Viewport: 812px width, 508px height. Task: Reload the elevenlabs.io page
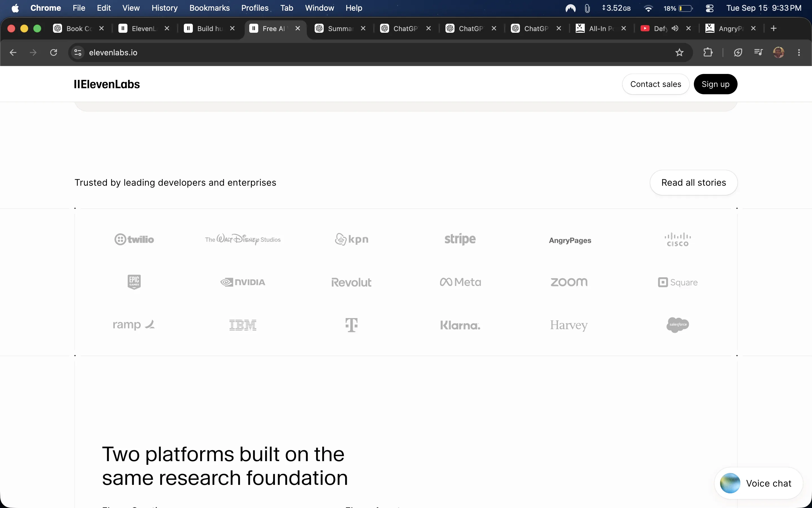point(54,52)
